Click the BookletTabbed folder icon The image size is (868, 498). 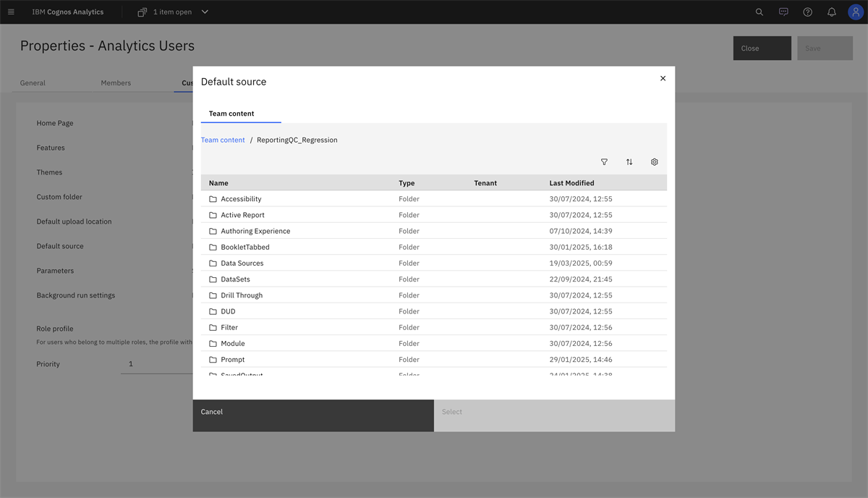[x=213, y=247]
